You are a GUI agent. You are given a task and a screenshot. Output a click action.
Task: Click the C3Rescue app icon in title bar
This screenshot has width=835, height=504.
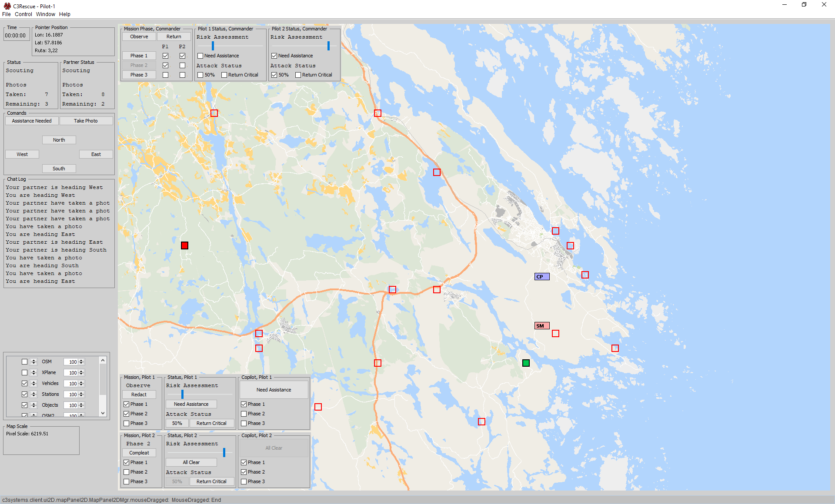[x=7, y=6]
